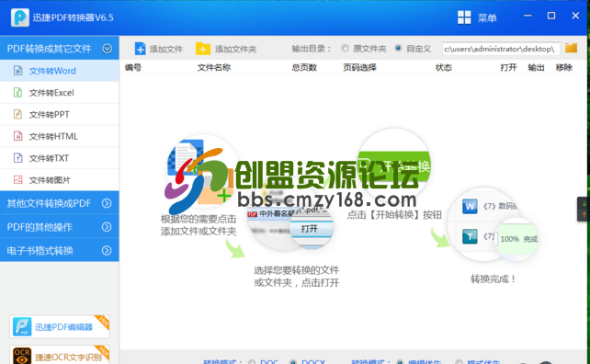Select 文件转Excel in sidebar
Screen dimensions: 590x364
(x=60, y=93)
